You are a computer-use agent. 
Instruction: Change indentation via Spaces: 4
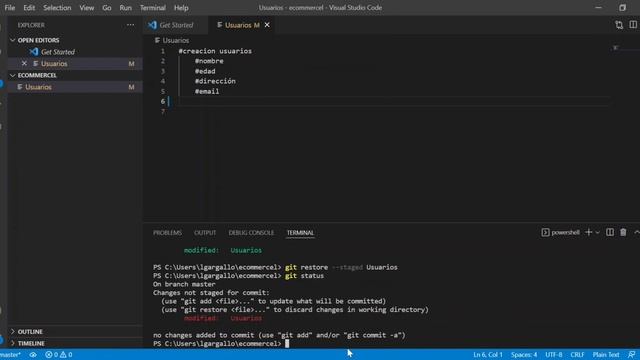coord(524,355)
